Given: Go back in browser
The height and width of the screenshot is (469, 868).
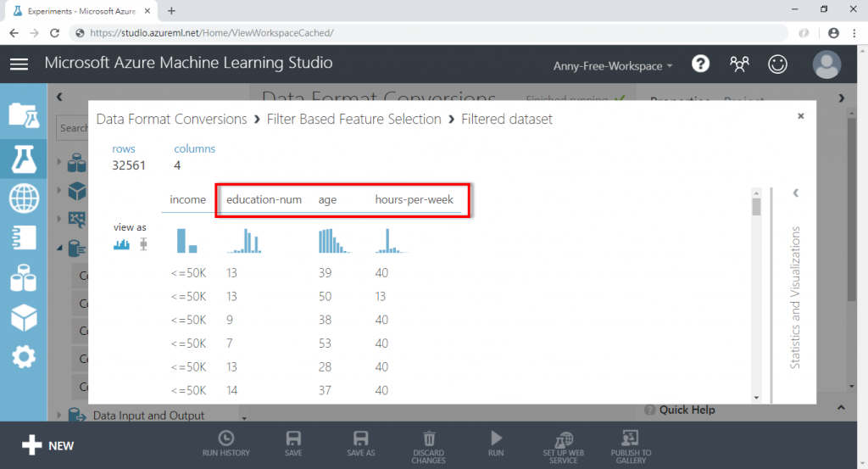Looking at the screenshot, I should click(14, 33).
